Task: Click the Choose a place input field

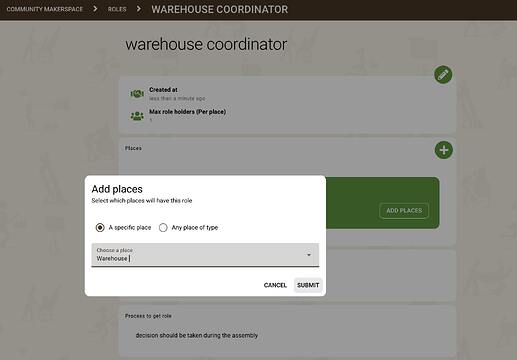Action: tap(205, 255)
